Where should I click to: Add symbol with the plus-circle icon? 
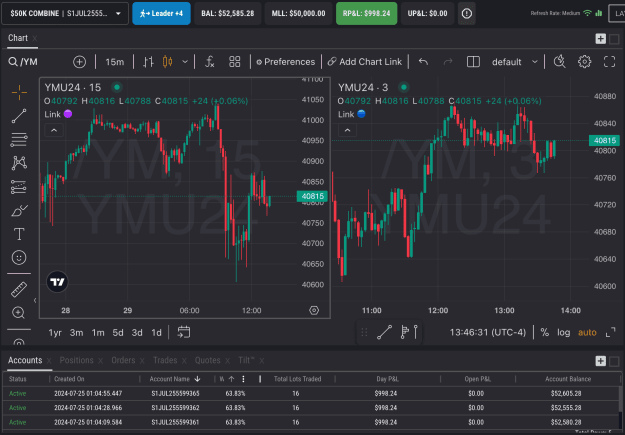coord(79,62)
